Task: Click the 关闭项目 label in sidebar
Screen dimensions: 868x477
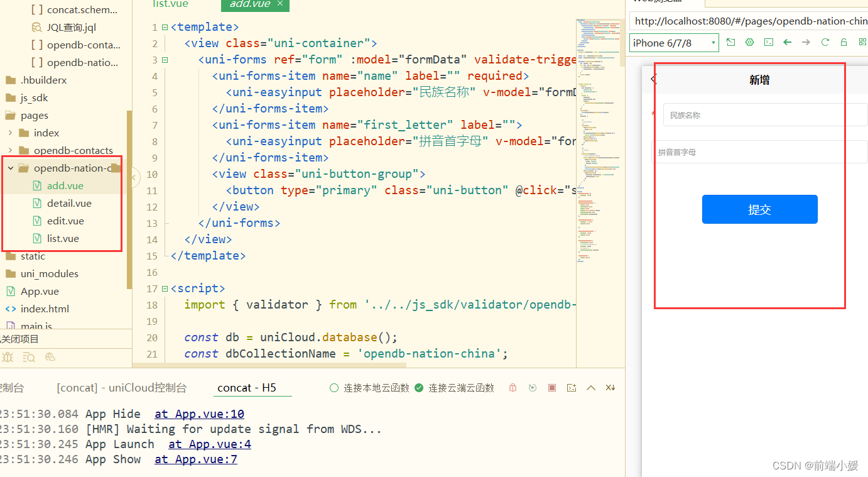Action: [x=19, y=339]
